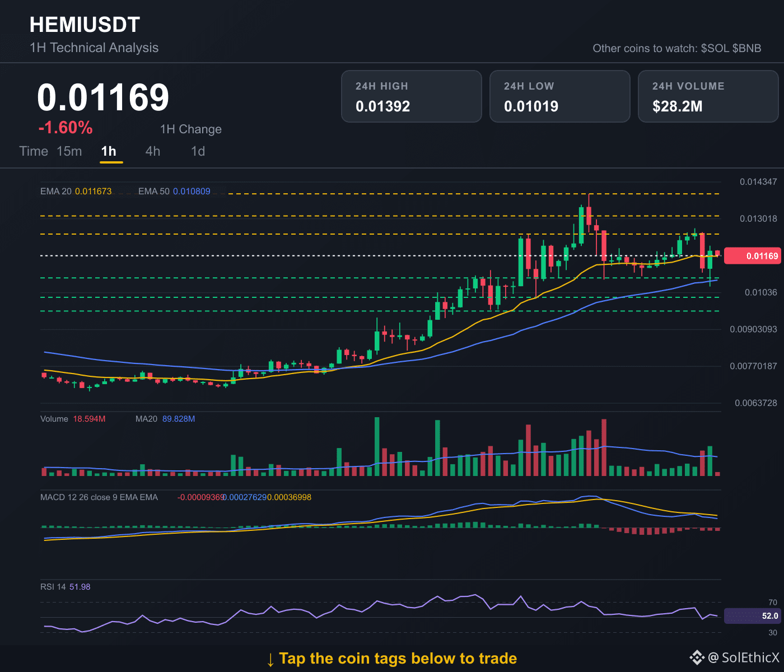Image resolution: width=784 pixels, height=672 pixels.
Task: Click the 24H low value 0.01019
Action: coord(531,106)
